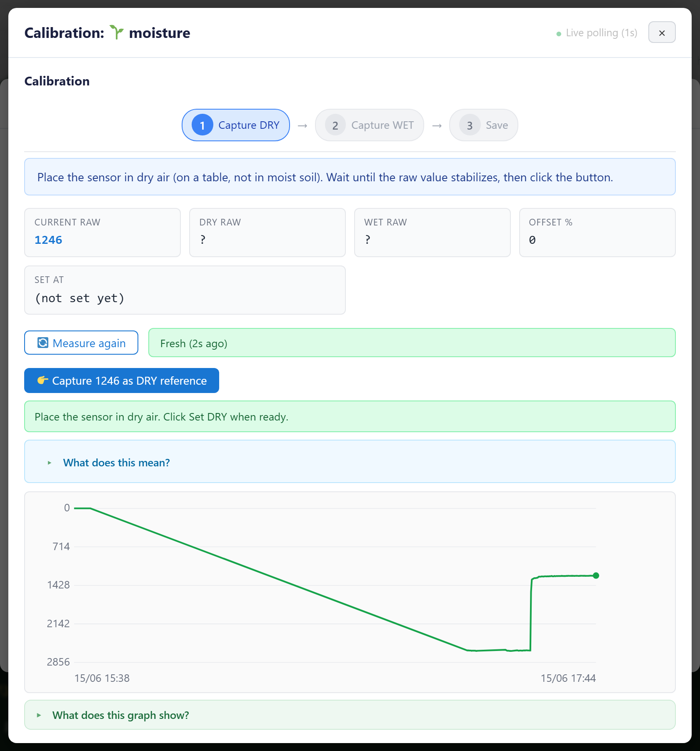The image size is (700, 751).
Task: Click the 1428 y-axis label
Action: point(58,585)
